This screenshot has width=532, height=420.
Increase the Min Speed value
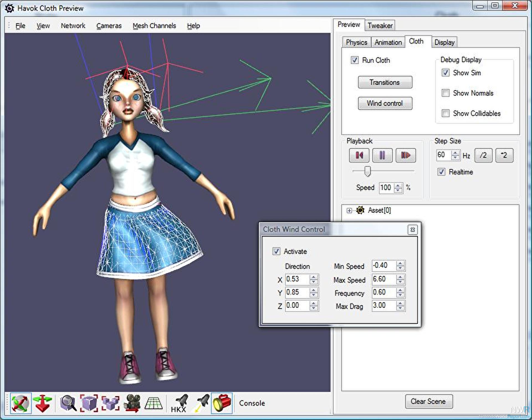pos(400,263)
